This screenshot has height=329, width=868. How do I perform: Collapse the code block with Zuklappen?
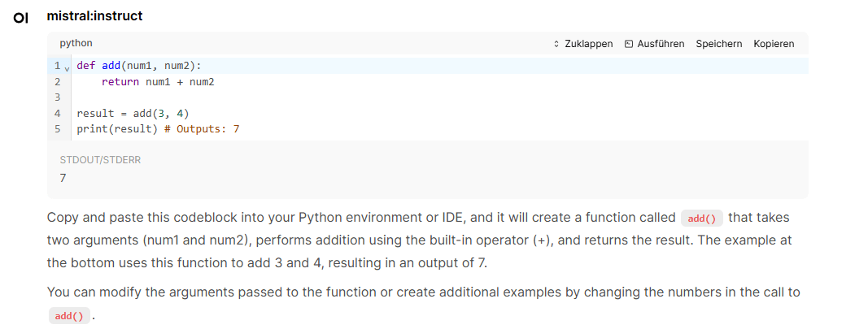click(x=588, y=44)
